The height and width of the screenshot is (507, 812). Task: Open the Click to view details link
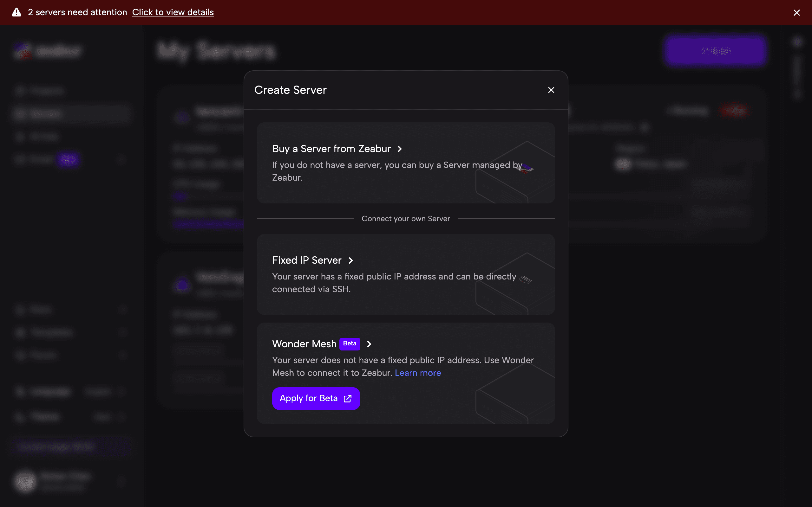pyautogui.click(x=173, y=12)
